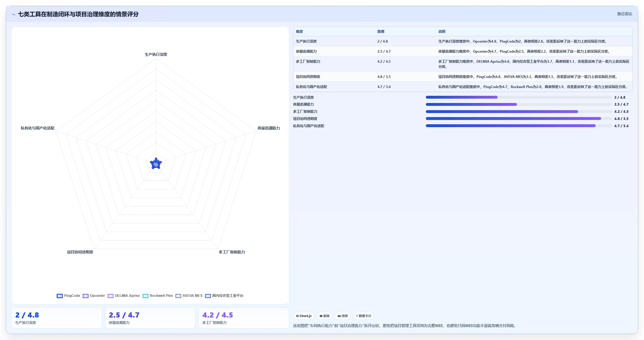Image resolution: width=644 pixels, height=340 pixels.
Task: Toggle PingCode legend swatch
Action: [60, 296]
